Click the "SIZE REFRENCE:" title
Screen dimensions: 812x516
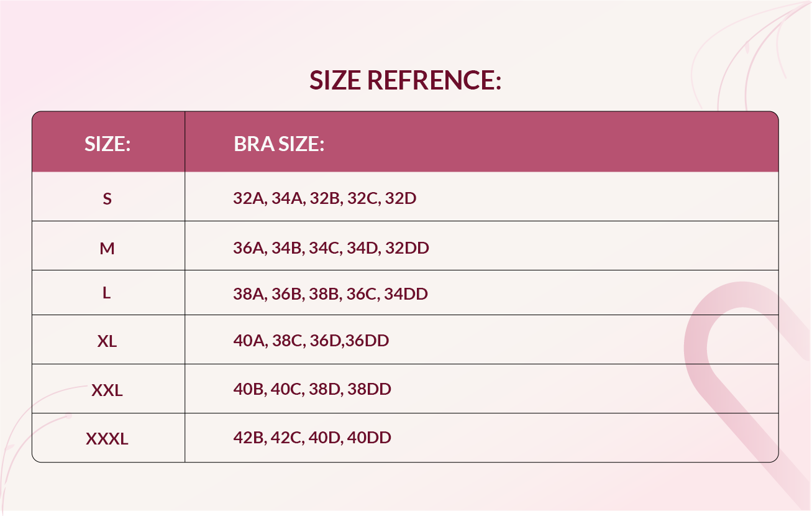click(x=405, y=81)
